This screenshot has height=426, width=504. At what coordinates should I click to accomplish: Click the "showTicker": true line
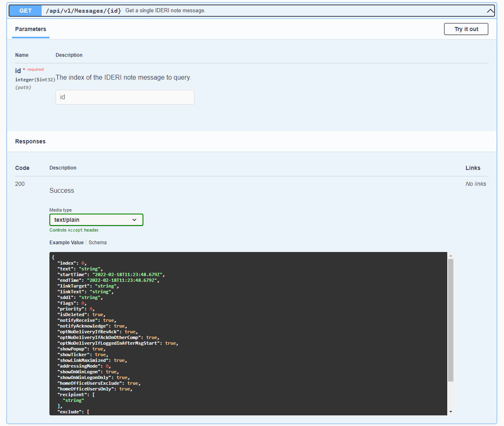click(x=83, y=355)
